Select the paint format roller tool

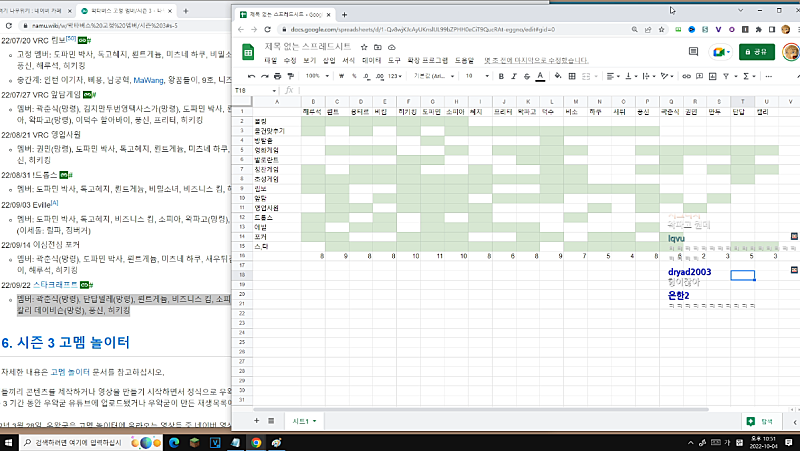tap(290, 76)
